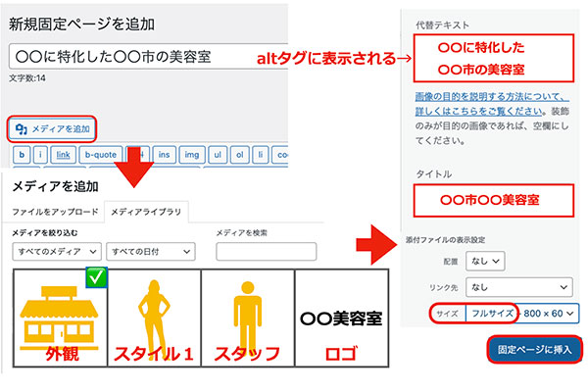Click the img quicktag button
Image resolution: width=588 pixels, height=392 pixels.
[193, 155]
